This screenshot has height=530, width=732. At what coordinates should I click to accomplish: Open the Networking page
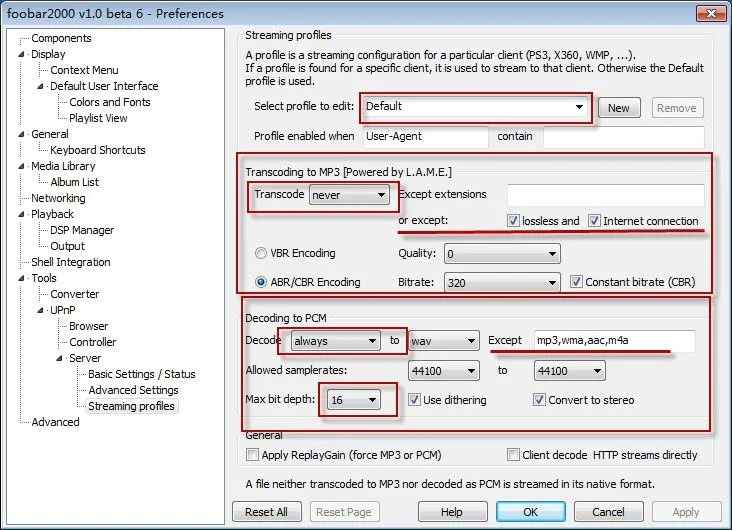pyautogui.click(x=58, y=198)
